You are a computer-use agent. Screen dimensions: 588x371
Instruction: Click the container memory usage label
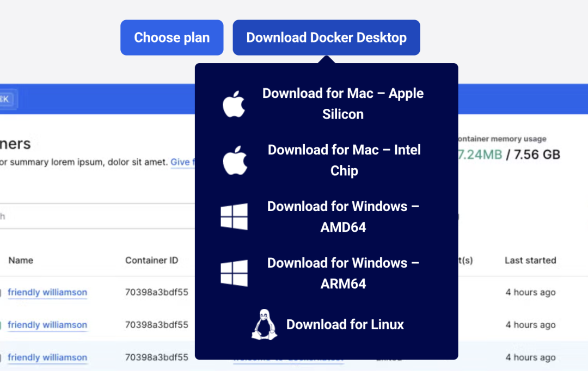pyautogui.click(x=502, y=139)
